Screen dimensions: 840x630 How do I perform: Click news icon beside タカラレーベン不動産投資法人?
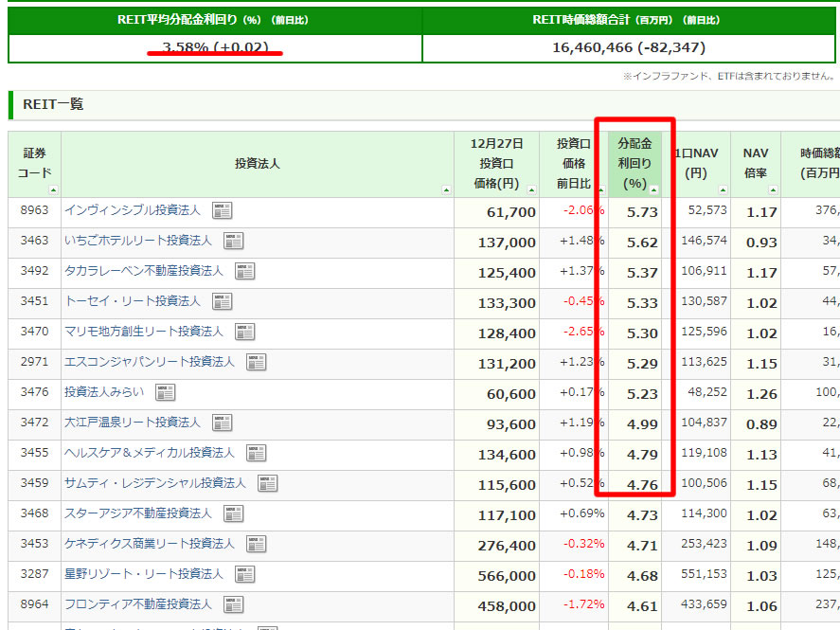pyautogui.click(x=245, y=271)
